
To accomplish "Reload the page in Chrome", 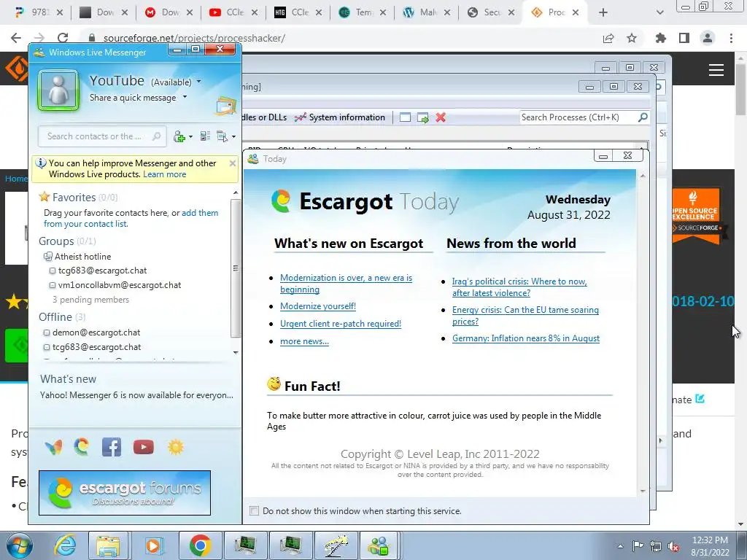I will coord(63,38).
